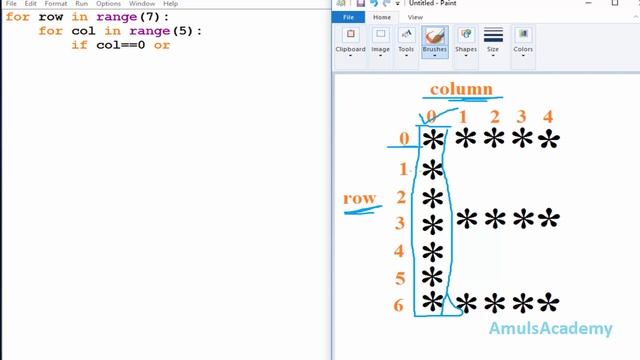Minimize the Paint window
The height and width of the screenshot is (360, 640).
click(588, 3)
